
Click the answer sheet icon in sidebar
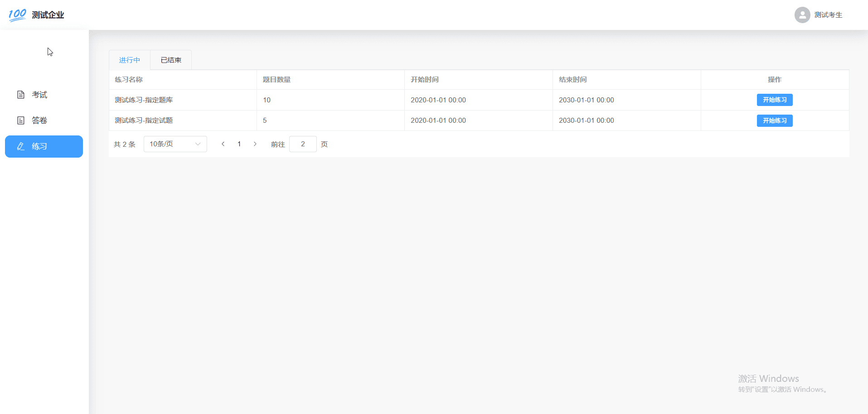pyautogui.click(x=21, y=120)
